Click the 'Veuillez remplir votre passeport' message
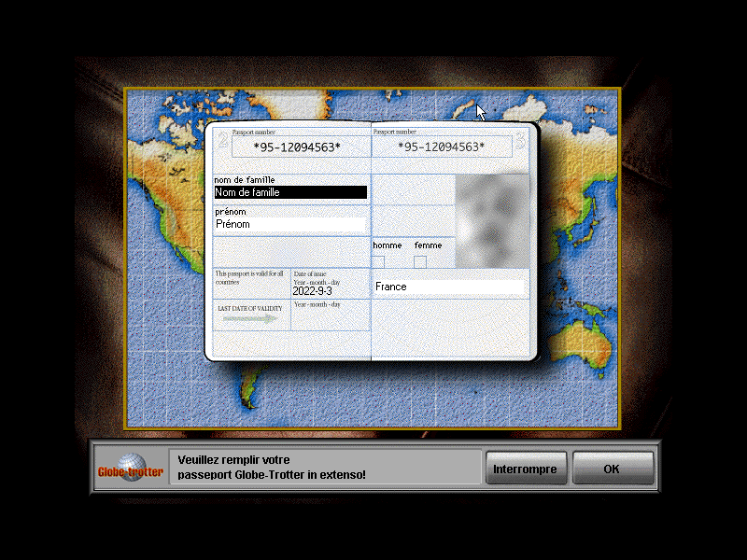This screenshot has width=747, height=560. pyautogui.click(x=272, y=468)
